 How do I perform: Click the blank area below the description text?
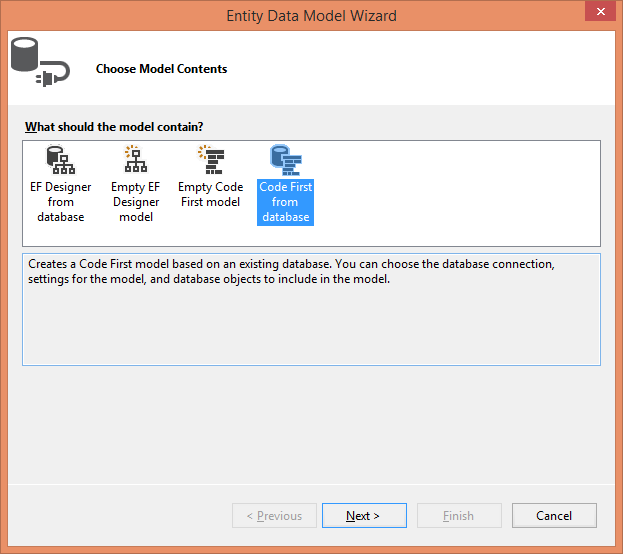[x=312, y=326]
